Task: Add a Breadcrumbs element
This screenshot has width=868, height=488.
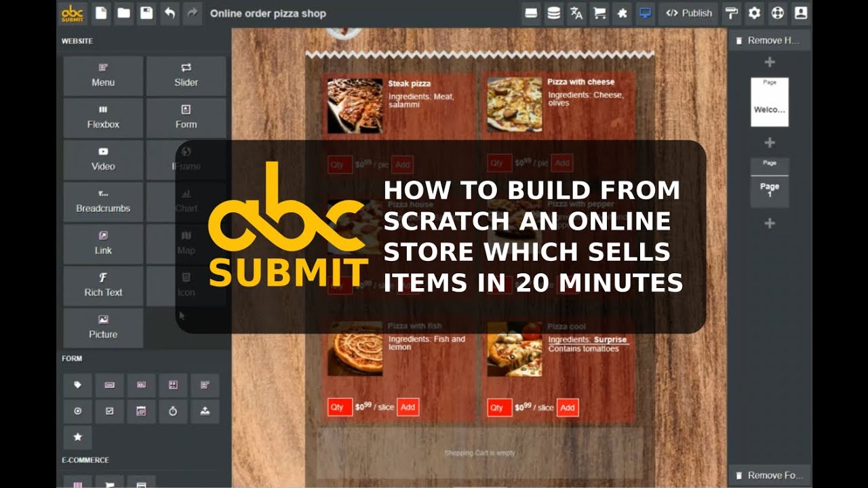Action: pos(103,202)
